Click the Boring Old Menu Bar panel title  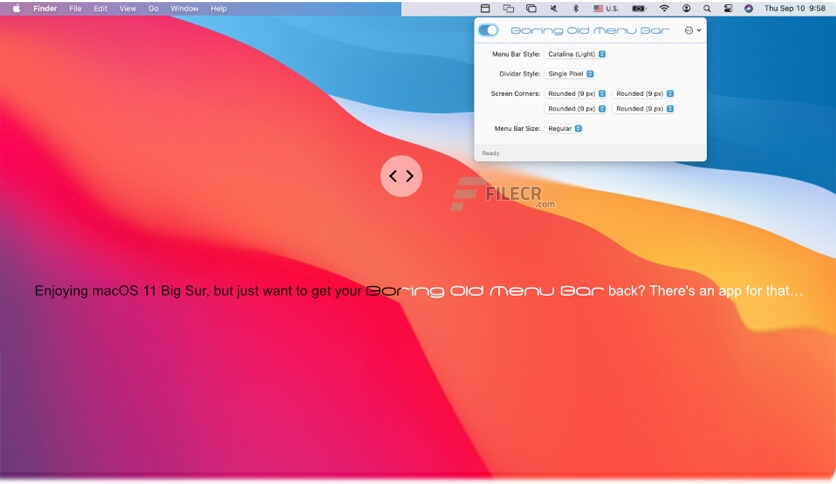click(x=589, y=30)
